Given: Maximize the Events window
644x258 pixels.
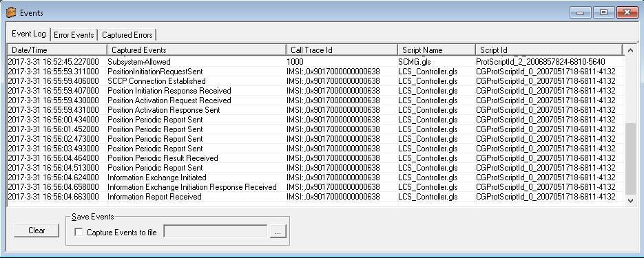Looking at the screenshot, I should 604,12.
